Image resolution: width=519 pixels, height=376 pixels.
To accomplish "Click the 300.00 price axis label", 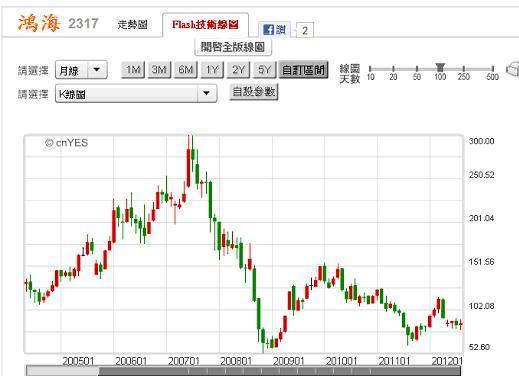I will click(x=481, y=141).
